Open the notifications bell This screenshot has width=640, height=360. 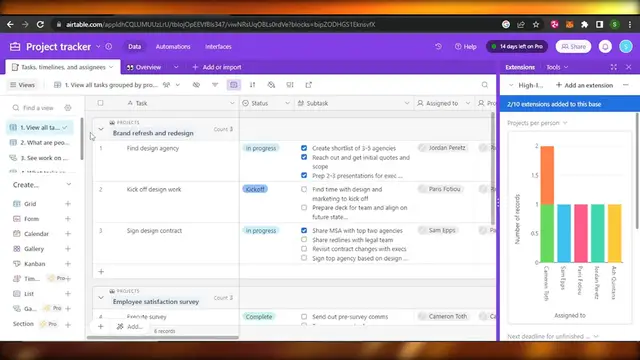[605, 47]
